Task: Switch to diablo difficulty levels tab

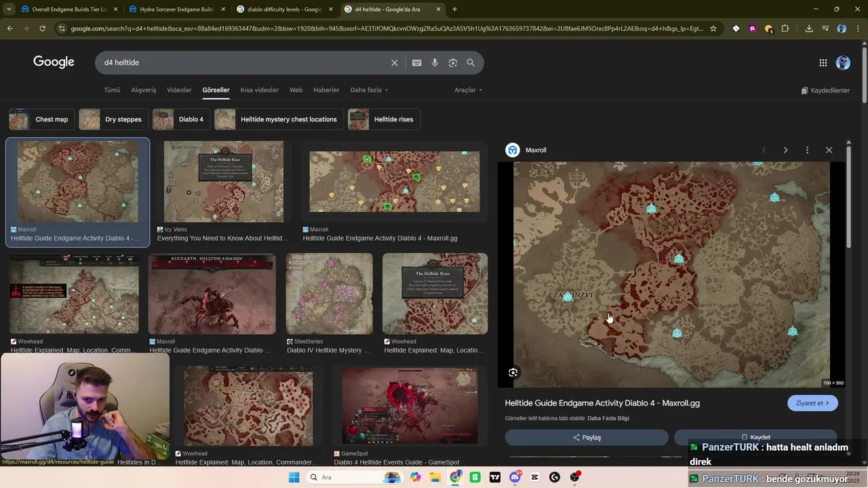Action: point(283,9)
